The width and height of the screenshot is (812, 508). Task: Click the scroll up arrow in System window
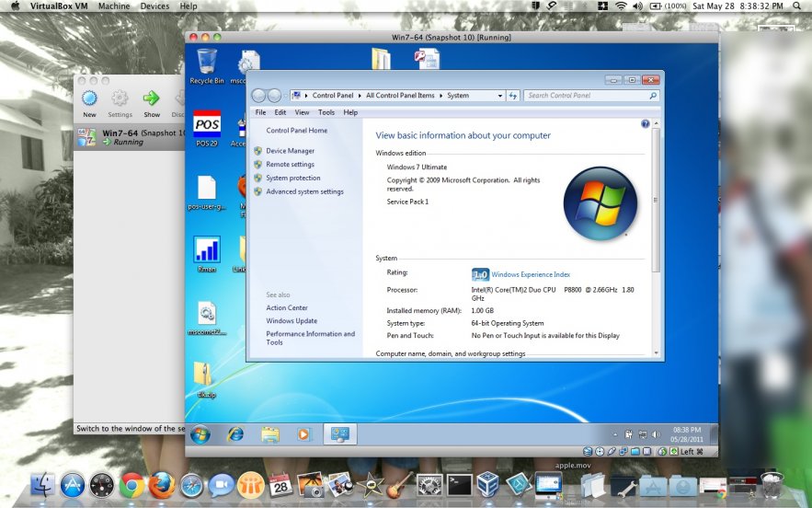(x=656, y=123)
